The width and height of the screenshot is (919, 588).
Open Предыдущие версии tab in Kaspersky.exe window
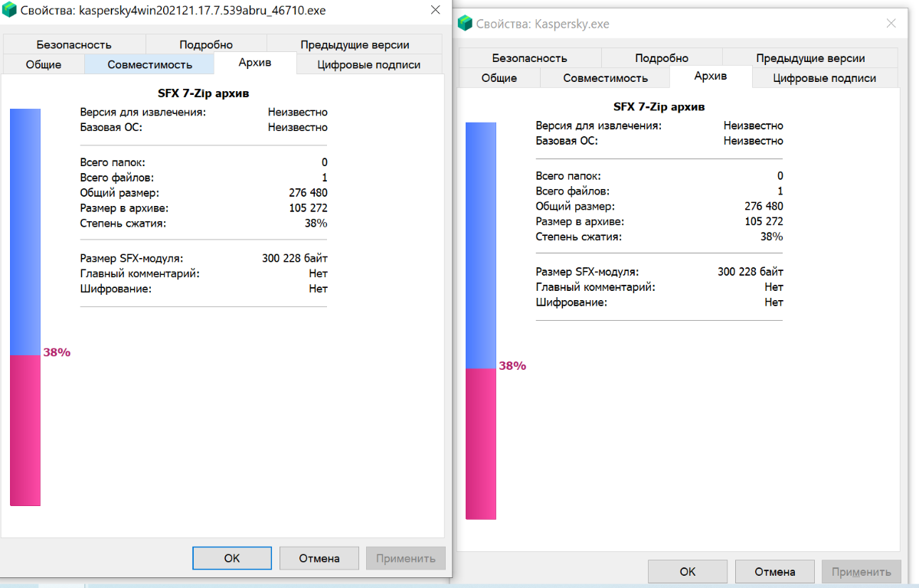[810, 57]
